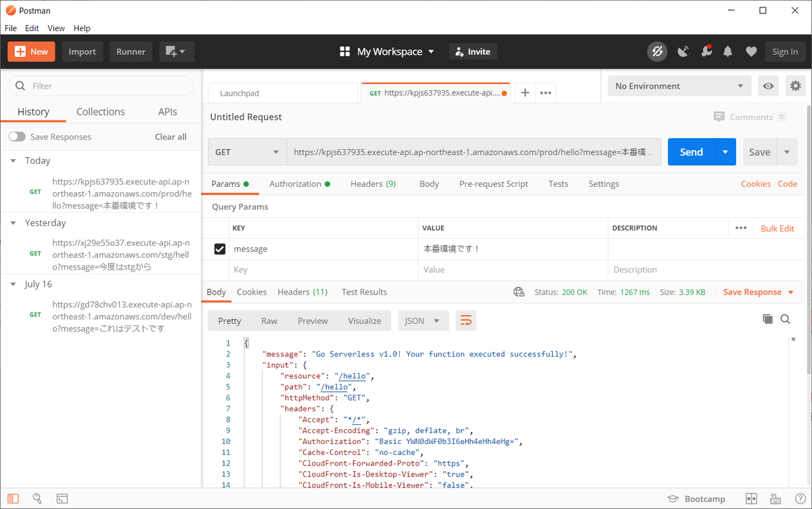The height and width of the screenshot is (509, 812).
Task: Open Find and Replace icon in status bar
Action: 37,499
